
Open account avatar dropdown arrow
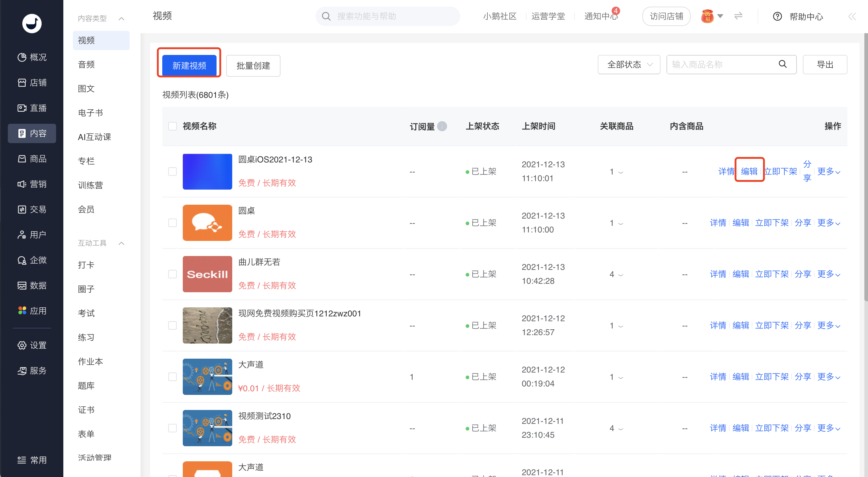[720, 16]
